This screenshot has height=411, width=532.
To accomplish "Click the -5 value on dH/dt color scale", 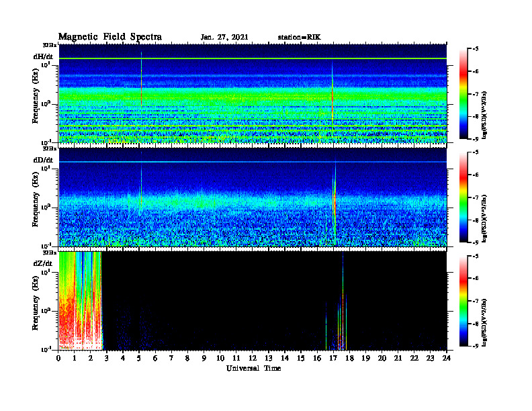I will pos(476,49).
